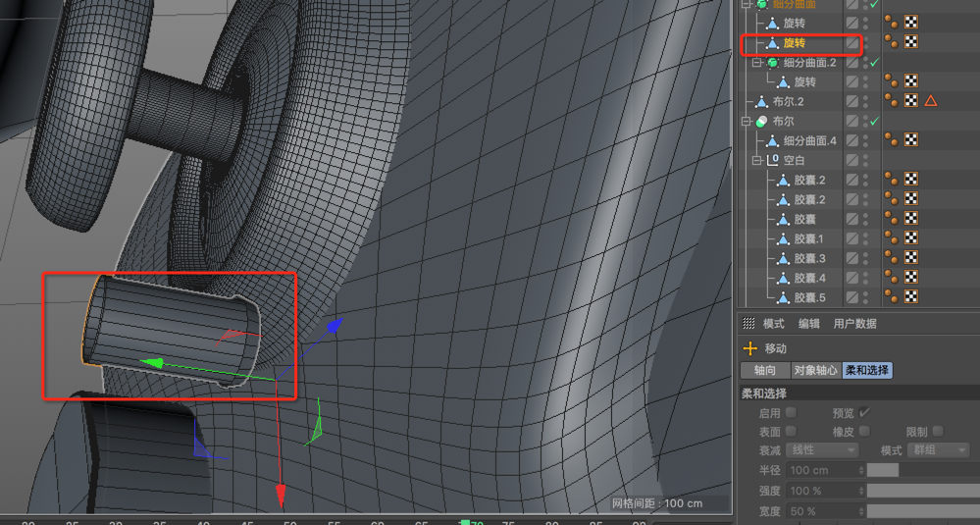Collapse the 空白 tree node
980x525 pixels.
click(x=757, y=160)
